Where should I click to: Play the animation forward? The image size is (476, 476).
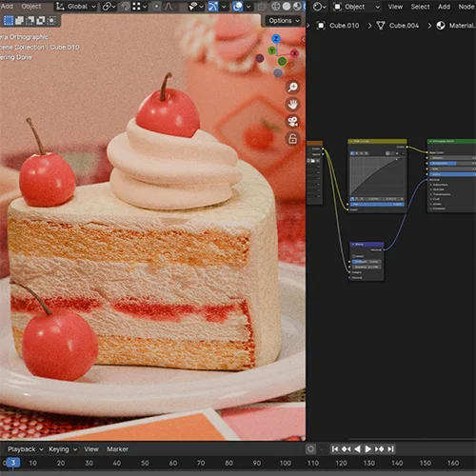pos(368,449)
